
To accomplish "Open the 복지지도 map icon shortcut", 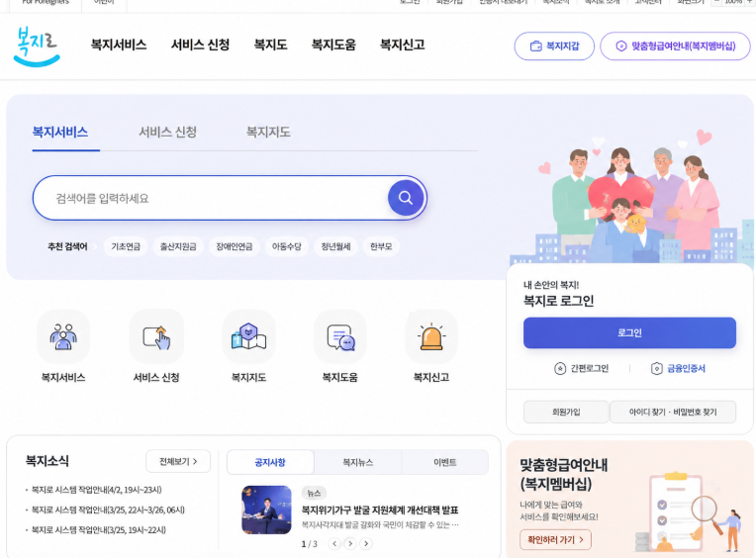I will click(248, 336).
